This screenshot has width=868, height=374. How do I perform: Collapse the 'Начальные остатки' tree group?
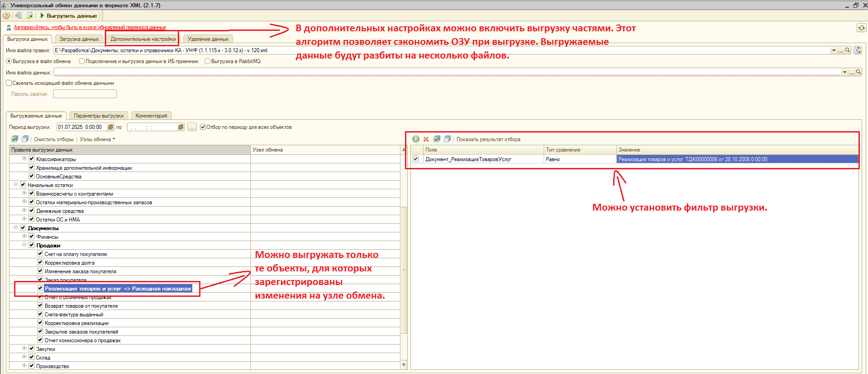click(16, 184)
